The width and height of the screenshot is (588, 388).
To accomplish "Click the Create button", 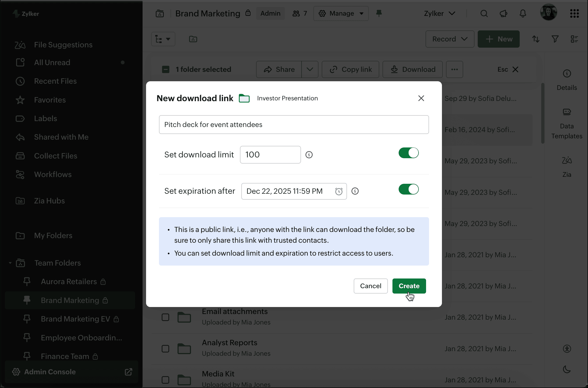I will tap(409, 286).
